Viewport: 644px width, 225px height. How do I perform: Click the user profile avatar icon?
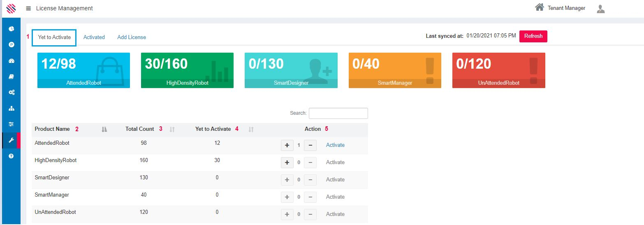click(x=600, y=9)
